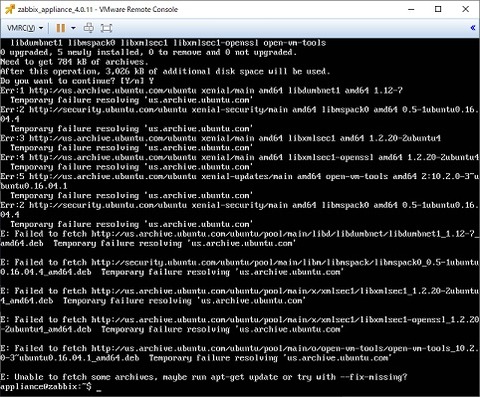Click the 'E: Failed to fetch' open-vm-tools line
Screen dimensions: 480x397
pyautogui.click(x=240, y=353)
